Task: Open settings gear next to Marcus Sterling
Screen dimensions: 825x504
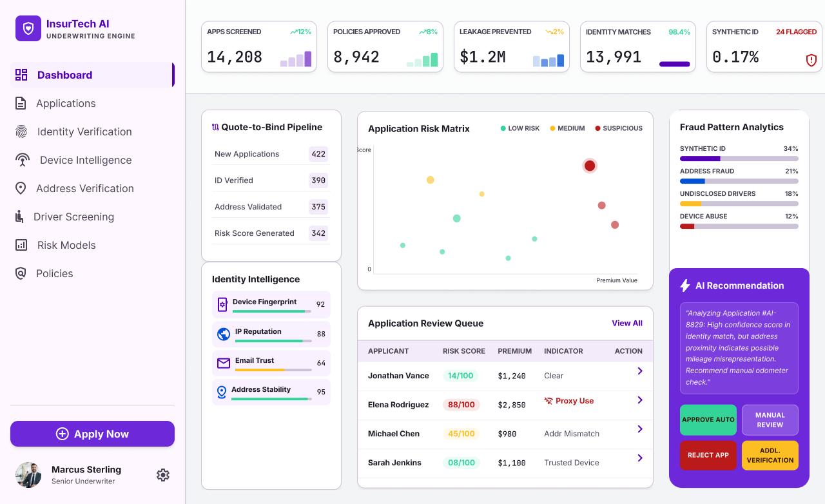Action: [163, 475]
